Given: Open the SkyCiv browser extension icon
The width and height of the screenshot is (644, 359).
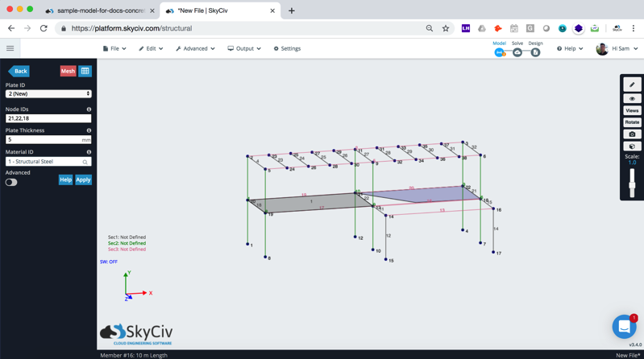Looking at the screenshot, I should click(617, 28).
